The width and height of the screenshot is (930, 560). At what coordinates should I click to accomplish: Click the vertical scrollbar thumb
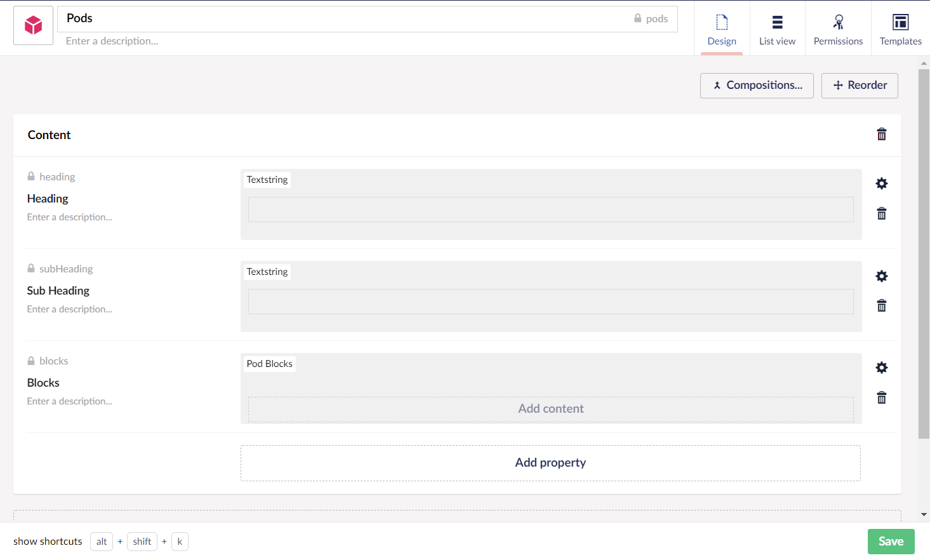[x=924, y=254]
